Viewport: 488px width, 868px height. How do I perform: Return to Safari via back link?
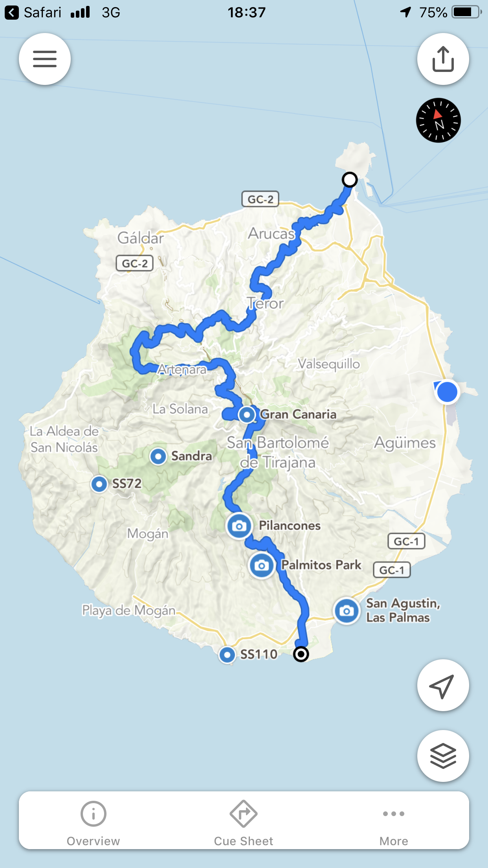point(33,13)
